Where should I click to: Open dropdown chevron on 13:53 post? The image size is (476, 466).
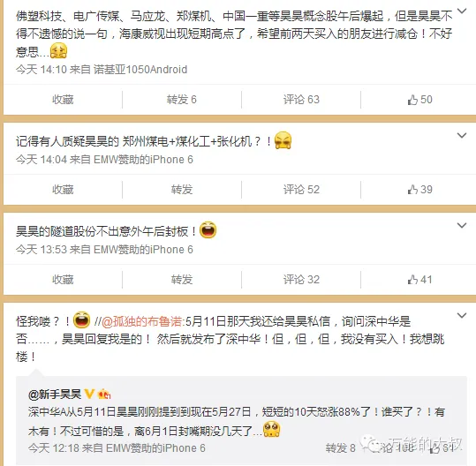coord(462,225)
